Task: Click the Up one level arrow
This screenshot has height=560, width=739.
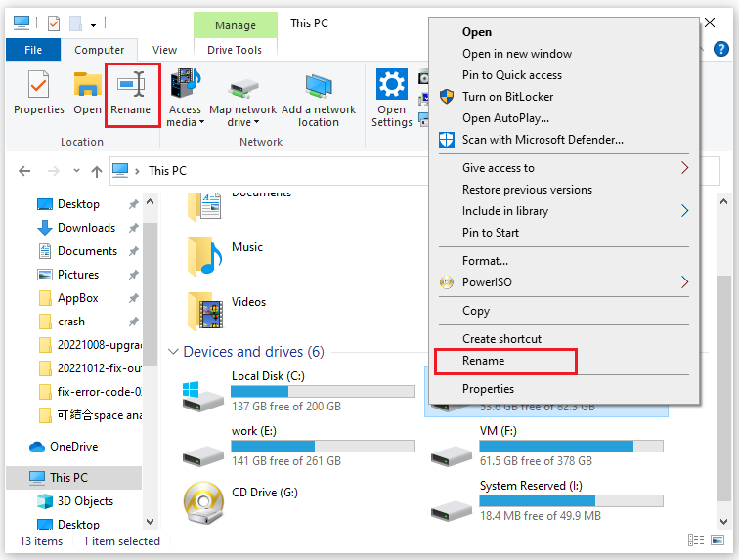Action: [97, 172]
